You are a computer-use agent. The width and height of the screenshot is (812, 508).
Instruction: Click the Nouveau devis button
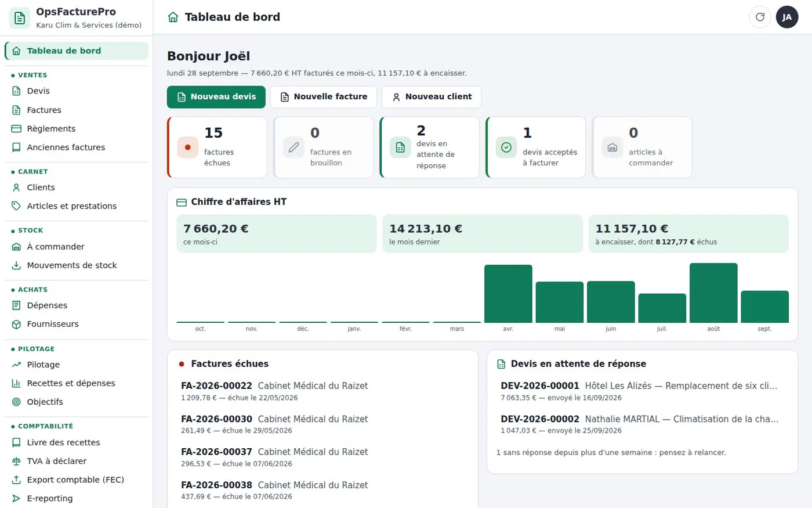click(216, 97)
